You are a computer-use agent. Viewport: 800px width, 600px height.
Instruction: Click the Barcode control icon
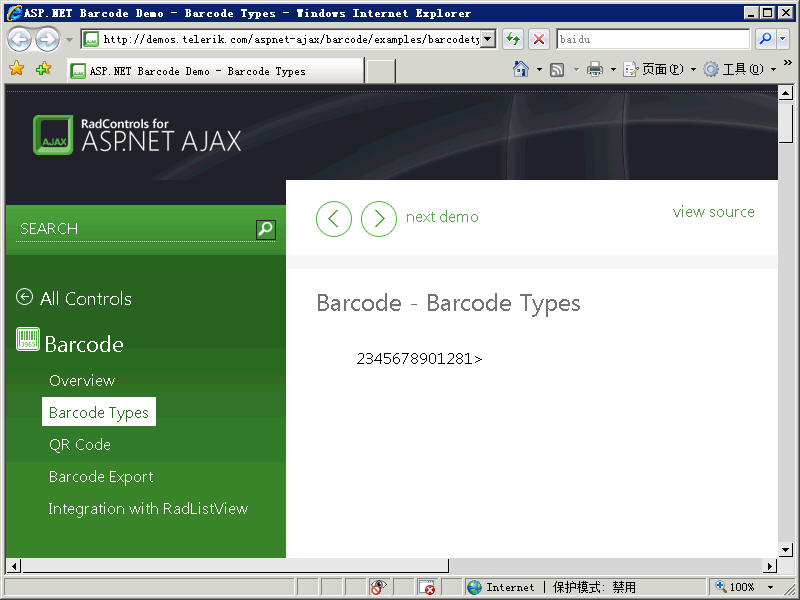(28, 340)
